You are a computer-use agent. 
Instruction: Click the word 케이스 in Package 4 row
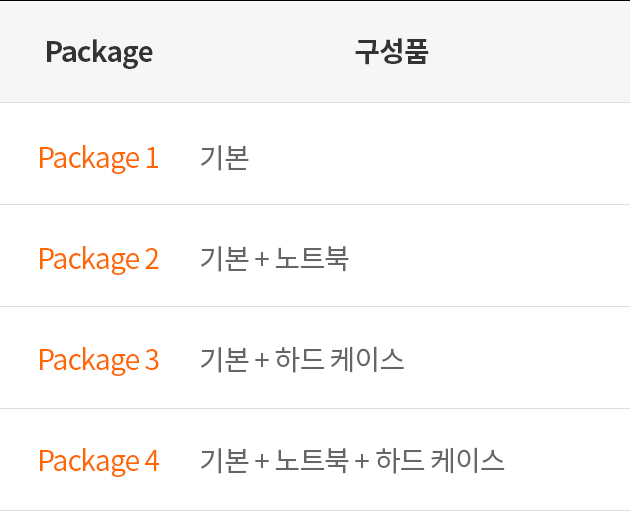pyautogui.click(x=467, y=460)
